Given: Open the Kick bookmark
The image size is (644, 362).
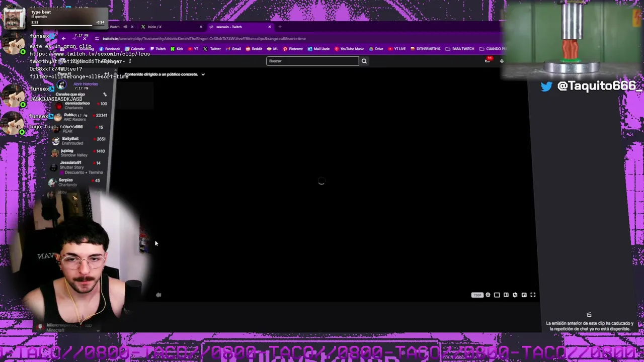Looking at the screenshot, I should [x=177, y=49].
